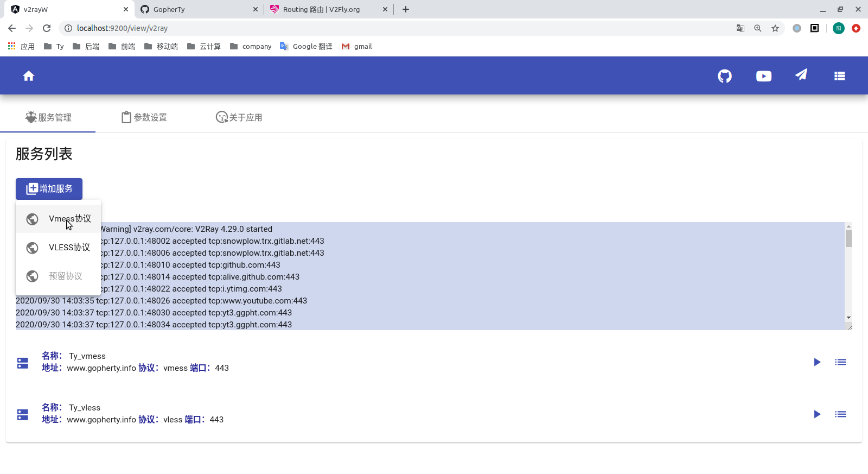
Task: Go to home via the house icon
Action: point(29,76)
